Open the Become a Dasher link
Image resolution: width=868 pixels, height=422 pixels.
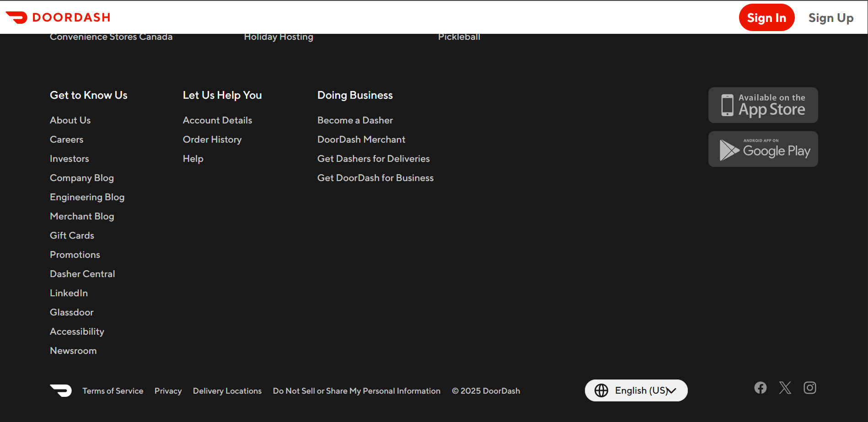click(x=355, y=120)
